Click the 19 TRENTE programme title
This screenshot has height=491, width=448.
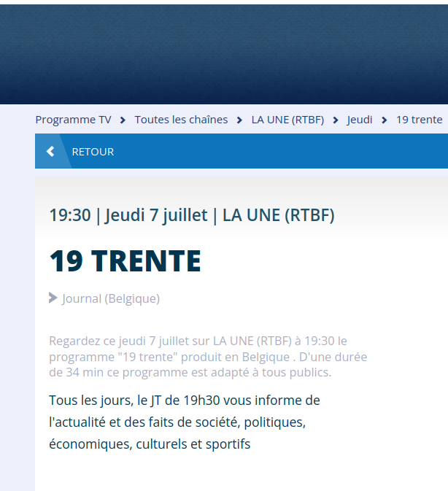pos(125,261)
